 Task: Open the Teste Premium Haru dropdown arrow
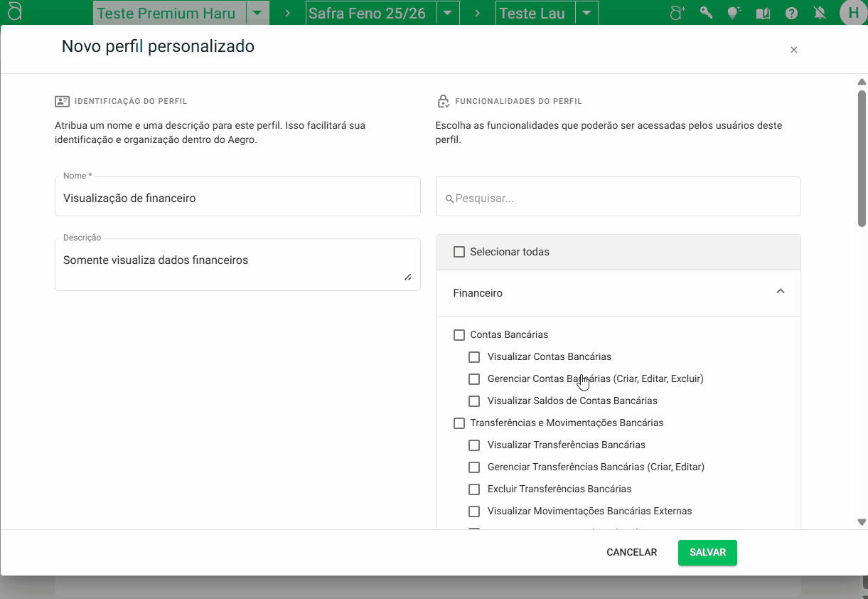click(257, 14)
